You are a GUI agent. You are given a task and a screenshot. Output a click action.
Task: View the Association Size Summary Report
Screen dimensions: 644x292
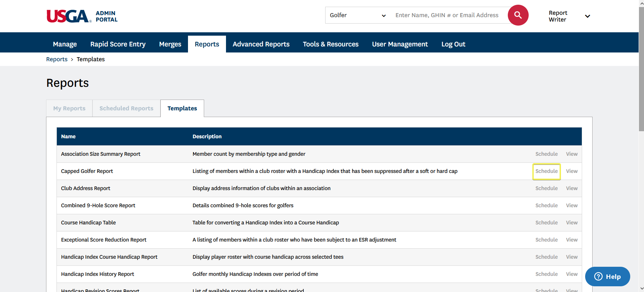(572, 154)
